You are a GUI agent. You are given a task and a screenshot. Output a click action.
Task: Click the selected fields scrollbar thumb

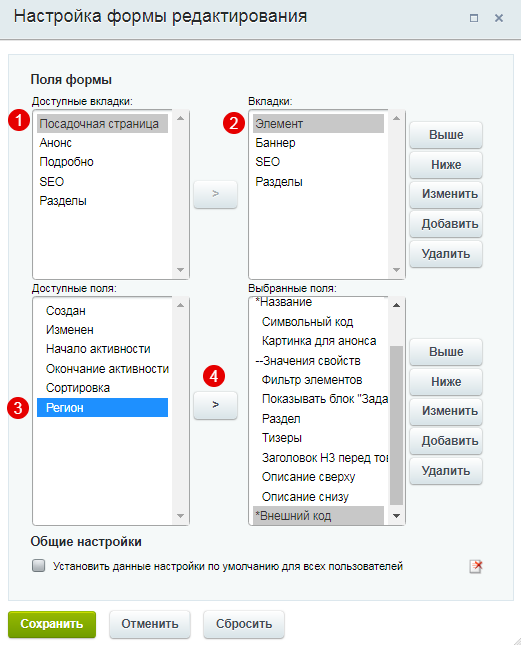pos(396,425)
